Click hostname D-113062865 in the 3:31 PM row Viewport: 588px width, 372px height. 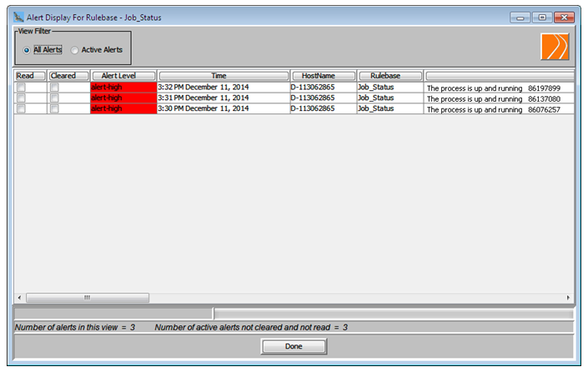pyautogui.click(x=324, y=98)
